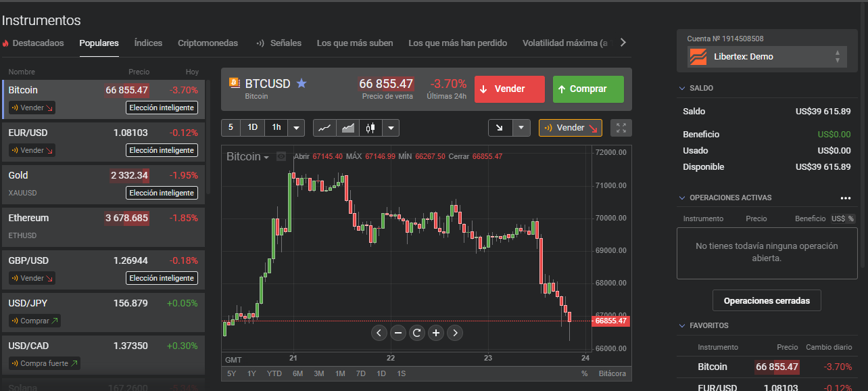Click the GBP/USD Vender signal badge
The height and width of the screenshot is (391, 868).
[x=32, y=278]
